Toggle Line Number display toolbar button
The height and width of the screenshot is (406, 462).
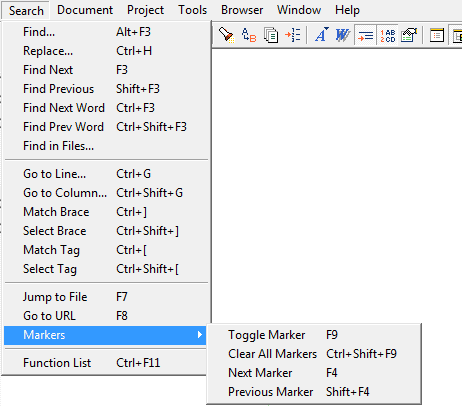[388, 35]
